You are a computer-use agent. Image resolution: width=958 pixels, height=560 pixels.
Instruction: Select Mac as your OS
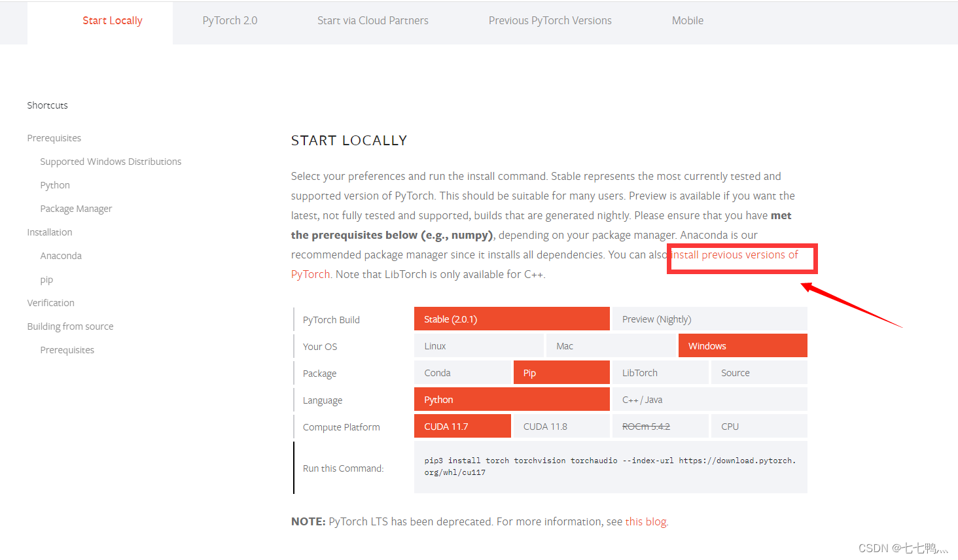(x=611, y=345)
